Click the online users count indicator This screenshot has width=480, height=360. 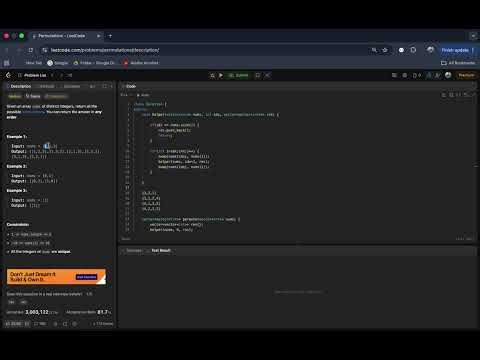click(x=103, y=324)
